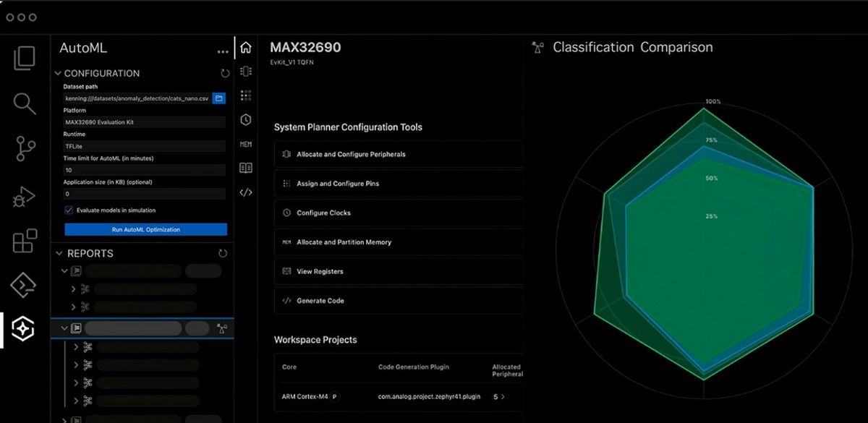Image resolution: width=868 pixels, height=423 pixels.
Task: Open Run and Debug bug icon
Action: pyautogui.click(x=25, y=196)
